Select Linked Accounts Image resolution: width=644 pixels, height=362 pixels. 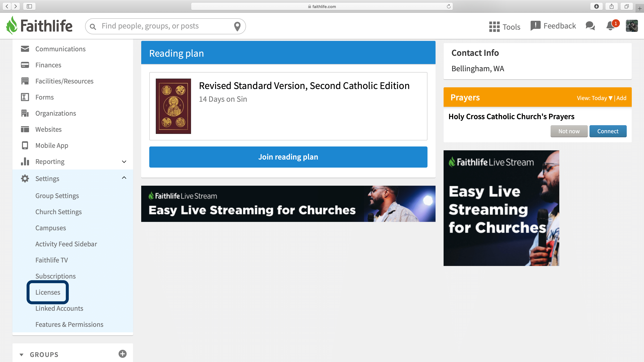coord(59,308)
